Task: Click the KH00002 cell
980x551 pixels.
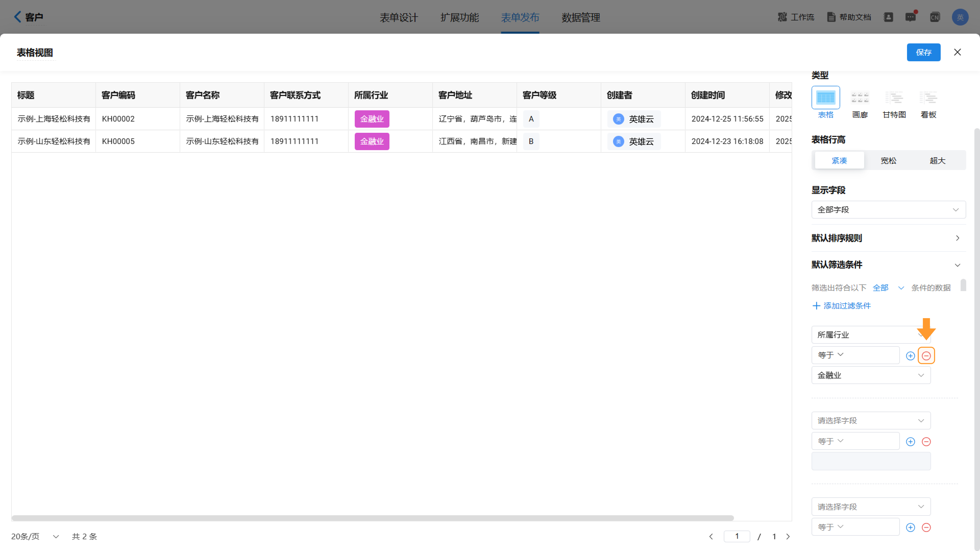Action: tap(138, 119)
